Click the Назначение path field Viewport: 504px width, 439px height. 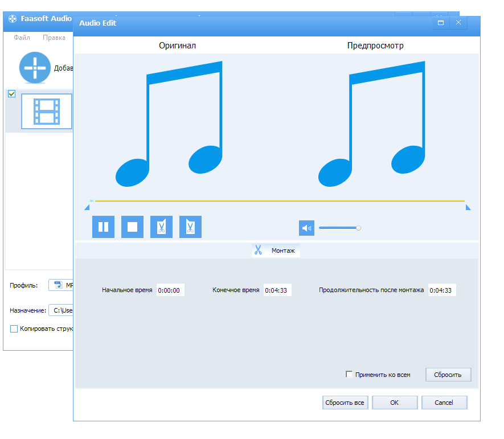(61, 310)
